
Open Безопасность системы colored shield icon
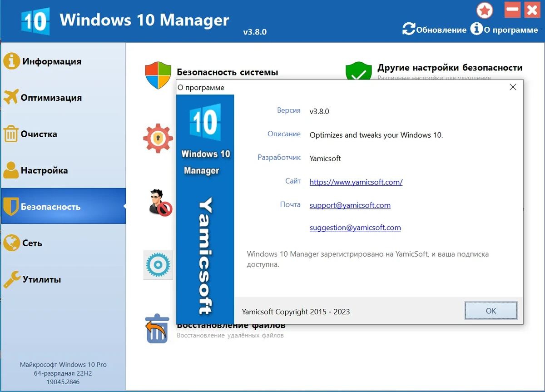tap(158, 75)
